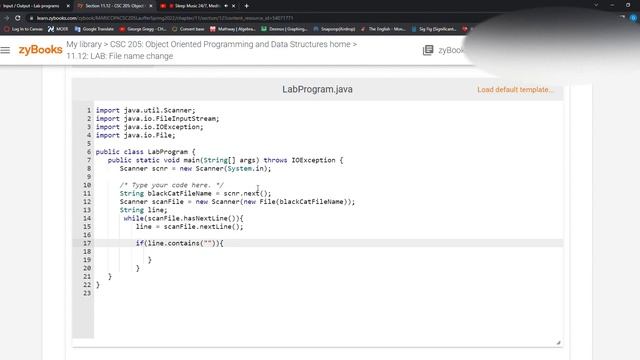
Task: Click the public class LabProgram line
Action: (x=146, y=152)
